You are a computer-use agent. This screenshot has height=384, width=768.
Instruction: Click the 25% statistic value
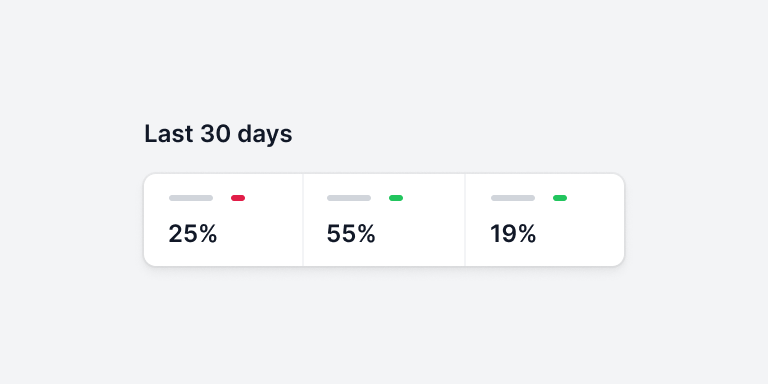click(193, 234)
